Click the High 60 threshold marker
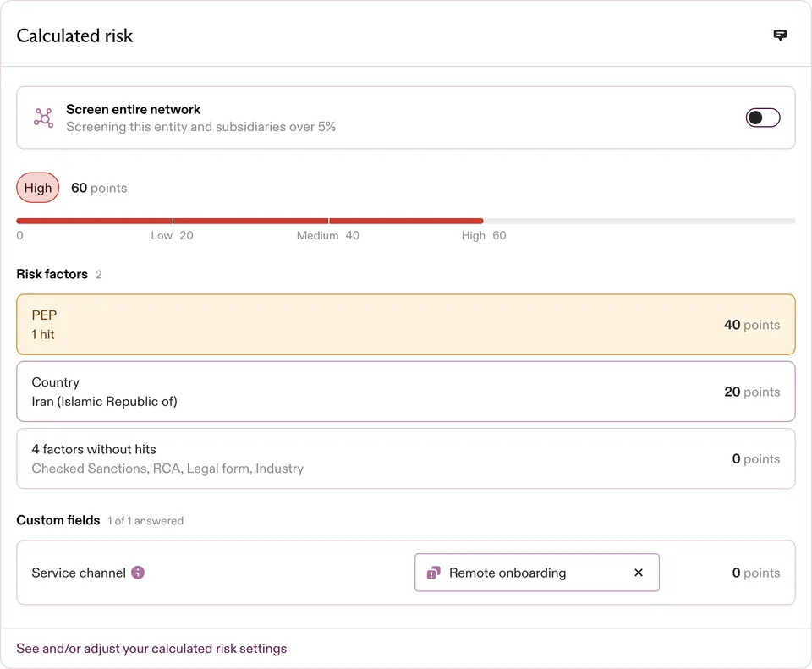812x669 pixels. [x=484, y=236]
